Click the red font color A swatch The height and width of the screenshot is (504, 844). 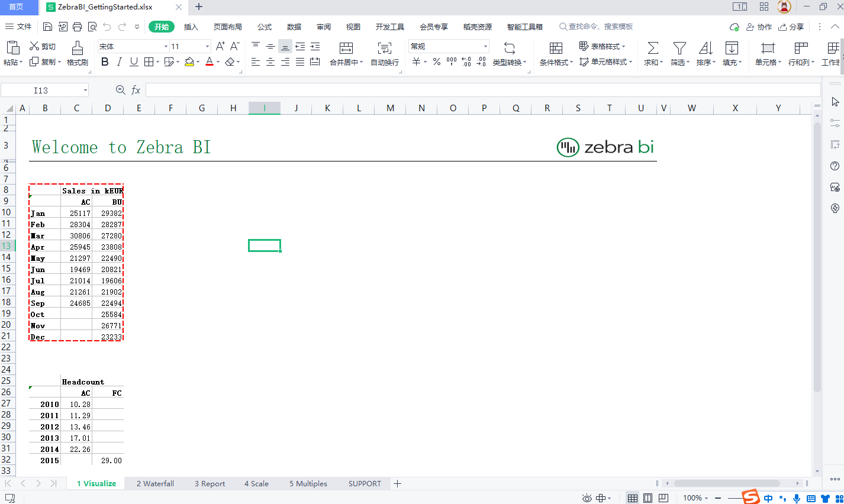click(x=210, y=62)
